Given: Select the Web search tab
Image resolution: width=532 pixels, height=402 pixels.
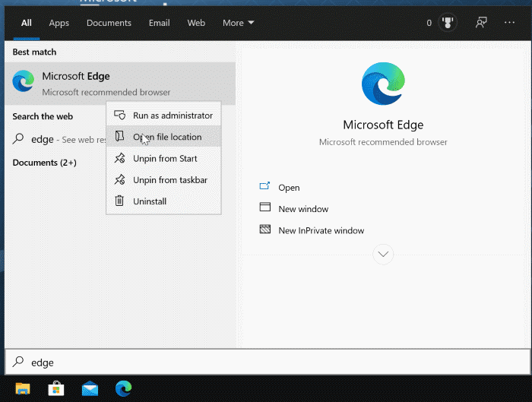Looking at the screenshot, I should click(196, 23).
